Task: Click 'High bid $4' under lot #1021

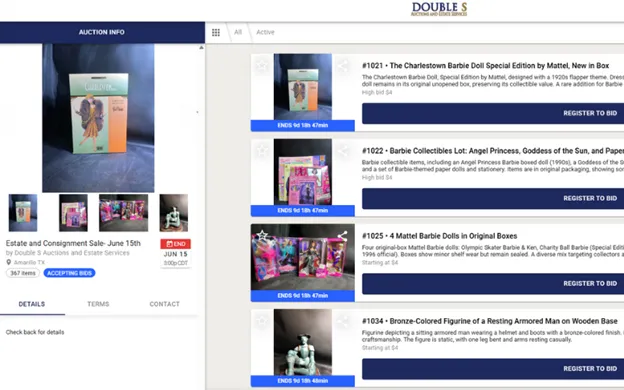Action: pyautogui.click(x=377, y=92)
